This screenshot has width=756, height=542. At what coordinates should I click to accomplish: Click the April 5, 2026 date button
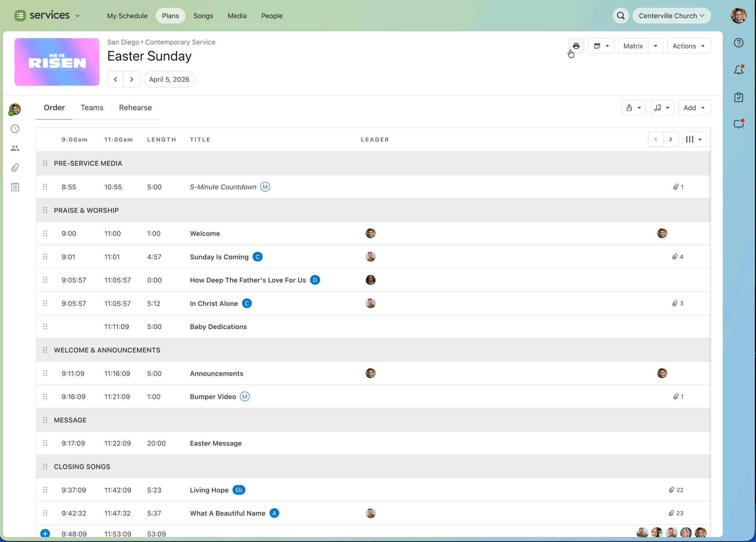[x=169, y=79]
